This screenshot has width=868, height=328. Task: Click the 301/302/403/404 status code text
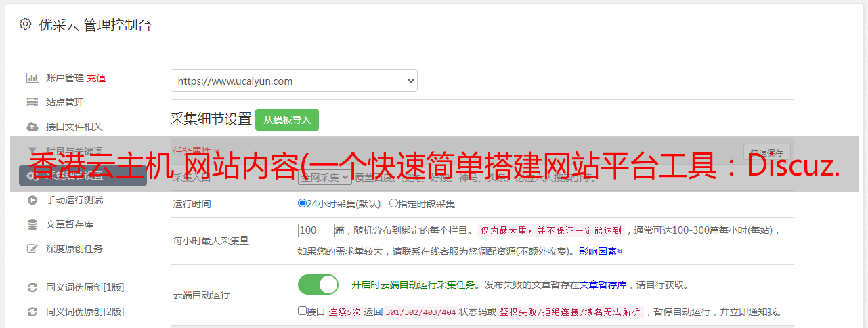pos(420,312)
